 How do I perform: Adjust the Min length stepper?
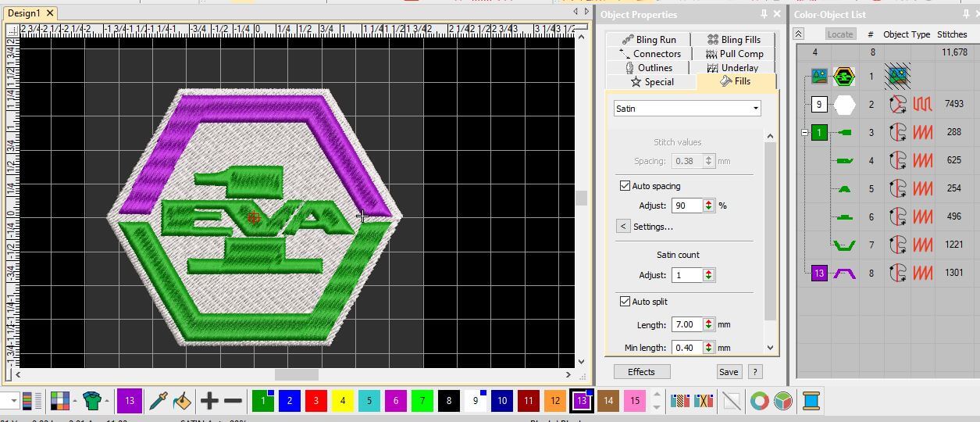709,348
